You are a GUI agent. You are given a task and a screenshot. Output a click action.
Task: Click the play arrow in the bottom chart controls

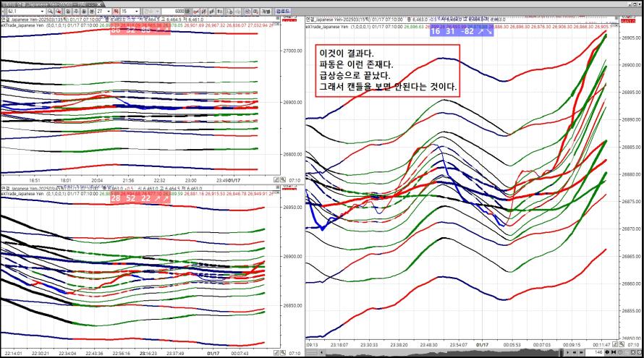click(x=568, y=352)
